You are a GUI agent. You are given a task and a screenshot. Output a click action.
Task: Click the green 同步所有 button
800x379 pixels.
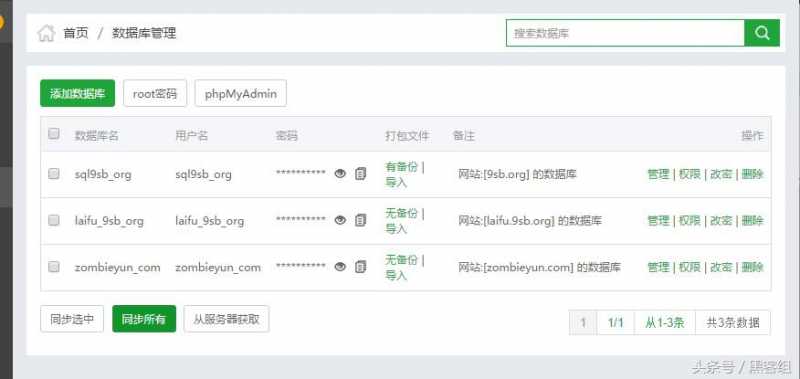tap(144, 319)
